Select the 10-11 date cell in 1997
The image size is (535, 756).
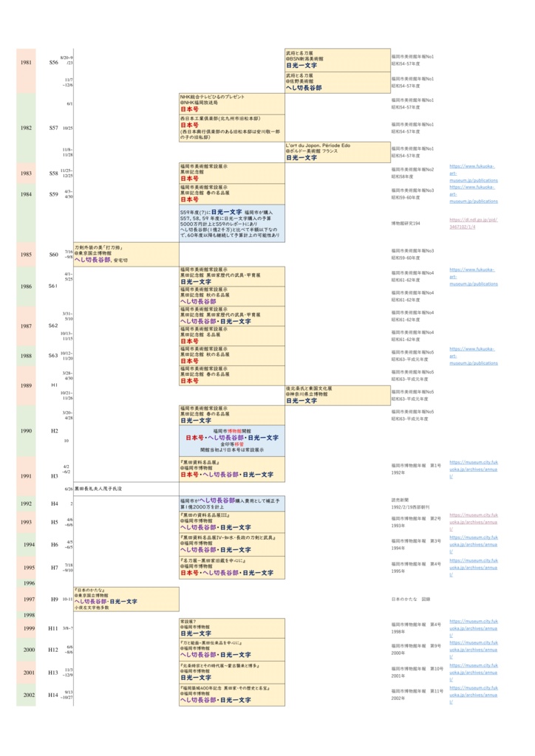(67, 599)
